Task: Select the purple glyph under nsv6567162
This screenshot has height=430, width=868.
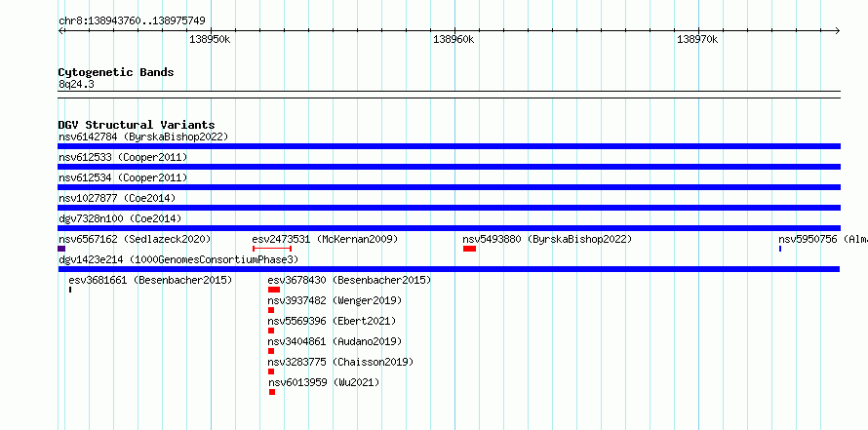Action: coord(61,249)
